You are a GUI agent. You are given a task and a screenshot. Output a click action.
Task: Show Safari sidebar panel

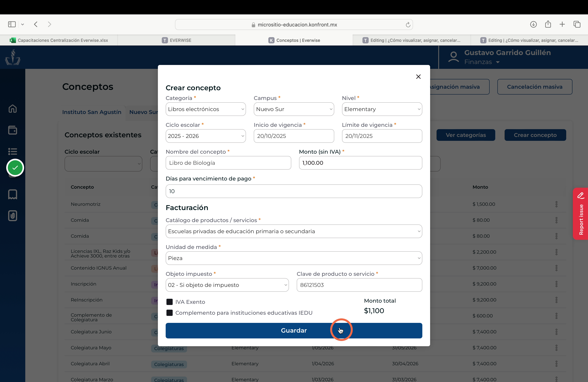[12, 24]
